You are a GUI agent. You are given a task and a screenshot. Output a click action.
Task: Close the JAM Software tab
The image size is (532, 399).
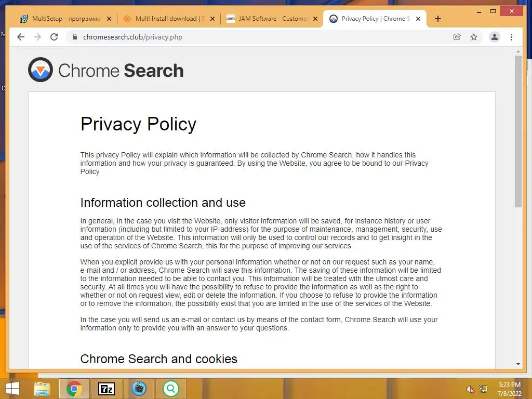click(315, 19)
